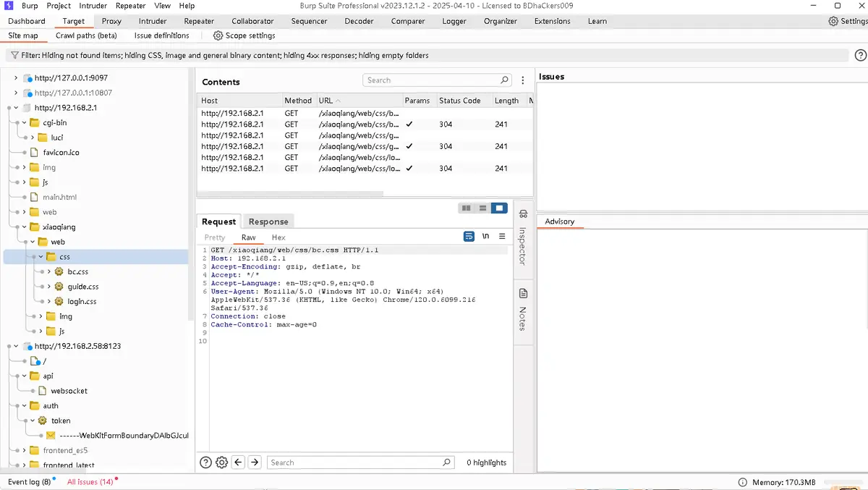Collapse the cgi-bin folder
Screen dimensions: 868x490
pos(24,123)
